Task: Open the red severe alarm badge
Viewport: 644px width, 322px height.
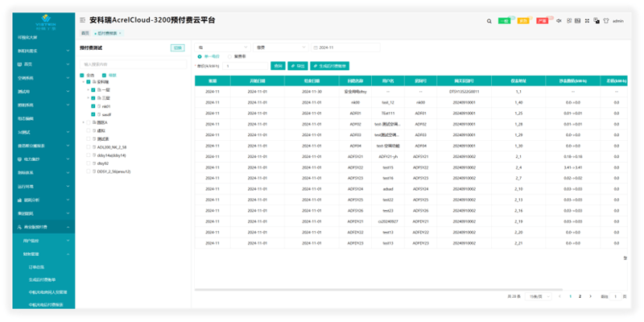Action: pyautogui.click(x=542, y=21)
